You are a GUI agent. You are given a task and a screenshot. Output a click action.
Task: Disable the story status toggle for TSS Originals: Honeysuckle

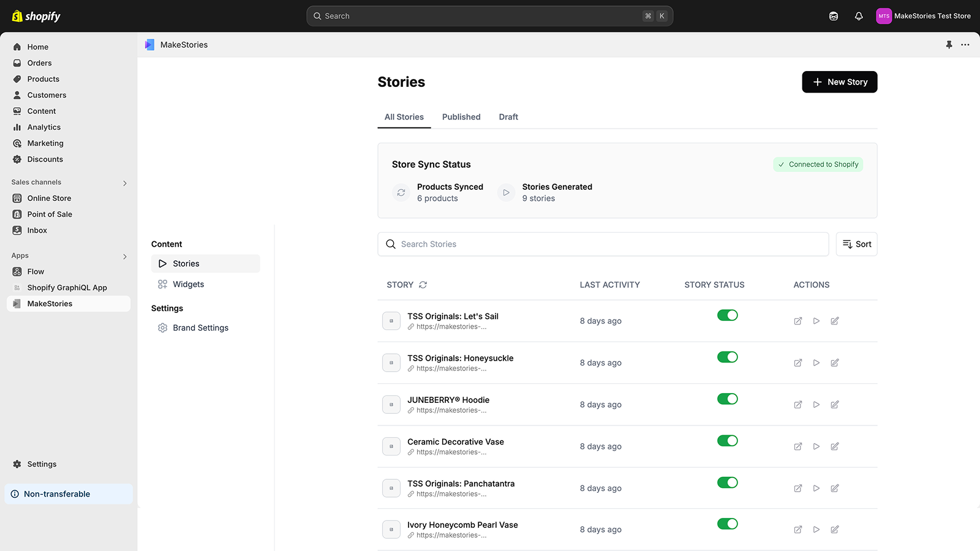pyautogui.click(x=727, y=357)
